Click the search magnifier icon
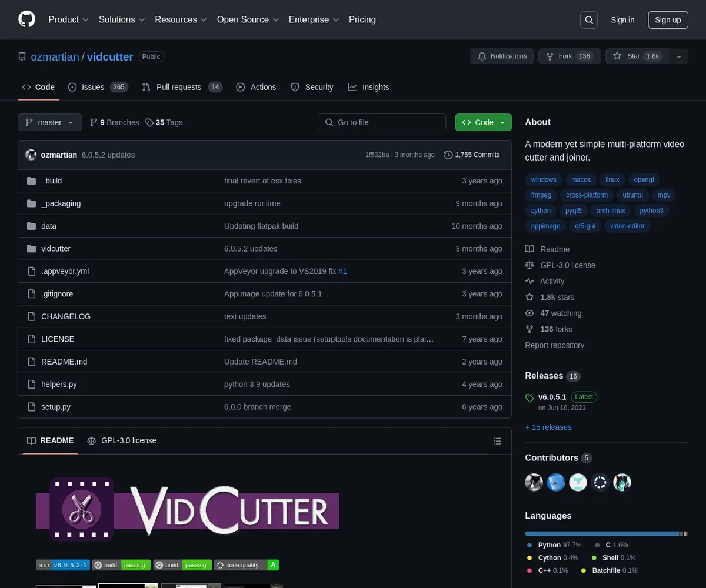Screen dimensions: 706x588 coord(589,20)
